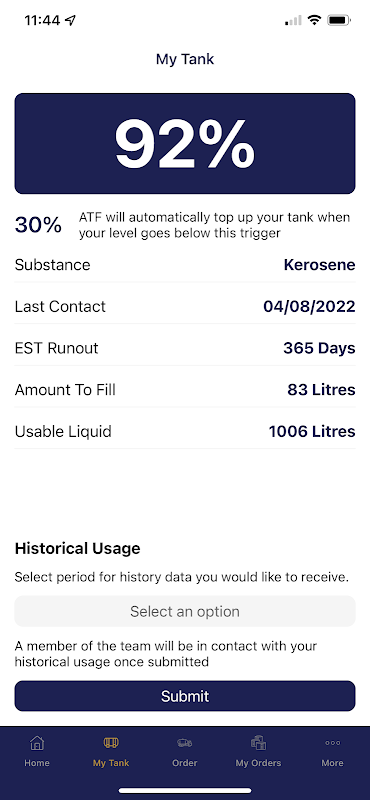Select the Substance Kerosene row
The width and height of the screenshot is (370, 800).
click(185, 265)
